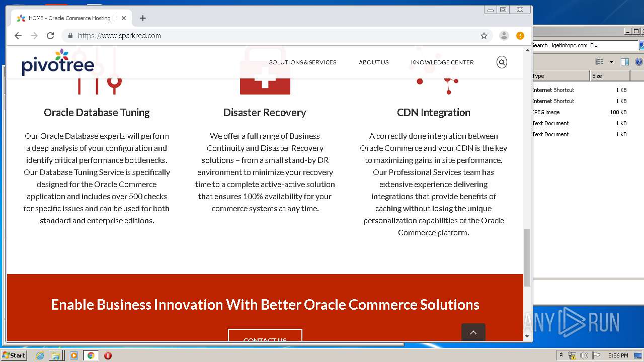
Task: View site security via the padlock icon
Action: pos(70,36)
